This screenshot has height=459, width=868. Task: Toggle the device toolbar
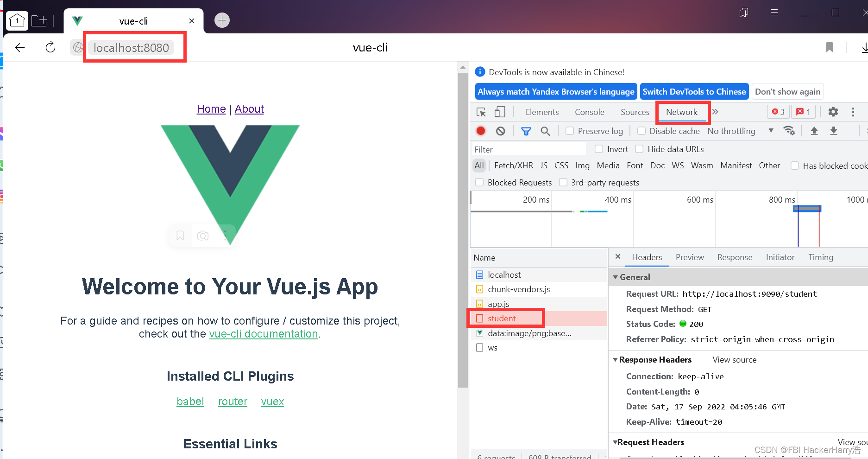click(500, 112)
